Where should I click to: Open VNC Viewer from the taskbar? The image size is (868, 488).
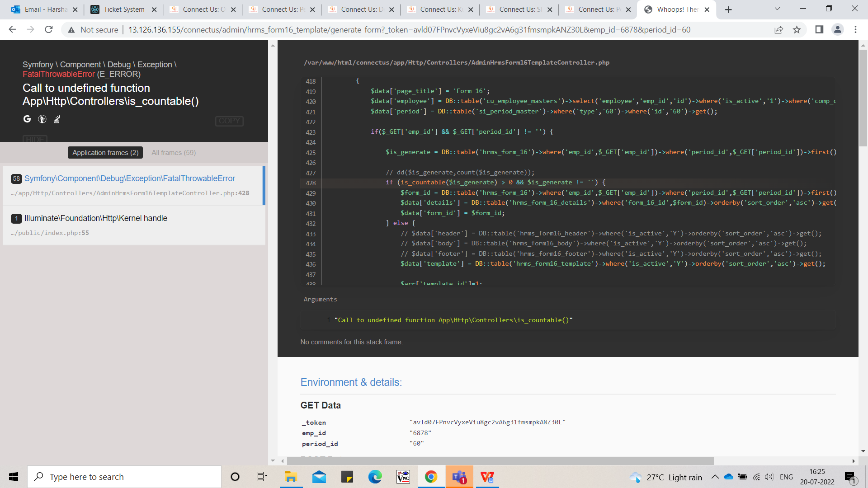tap(403, 477)
